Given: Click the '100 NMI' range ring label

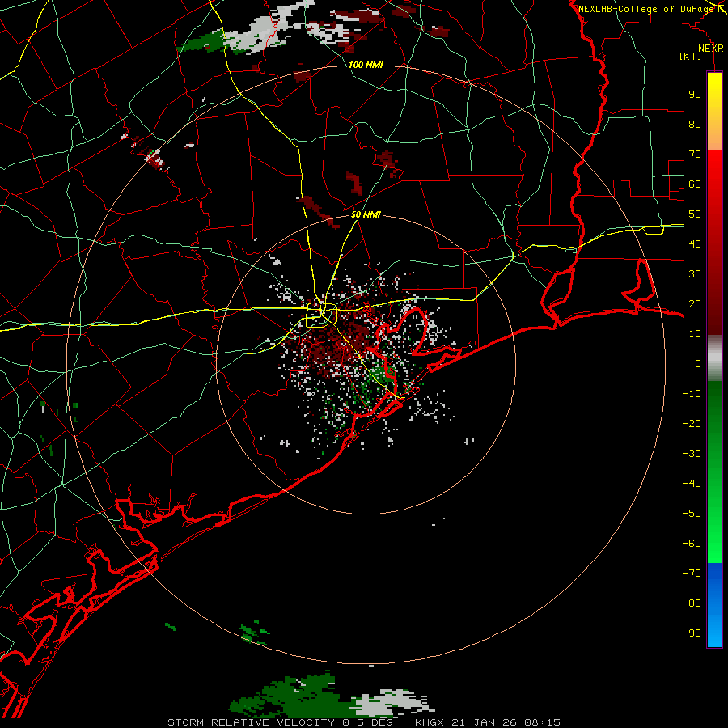Looking at the screenshot, I should pos(366,65).
